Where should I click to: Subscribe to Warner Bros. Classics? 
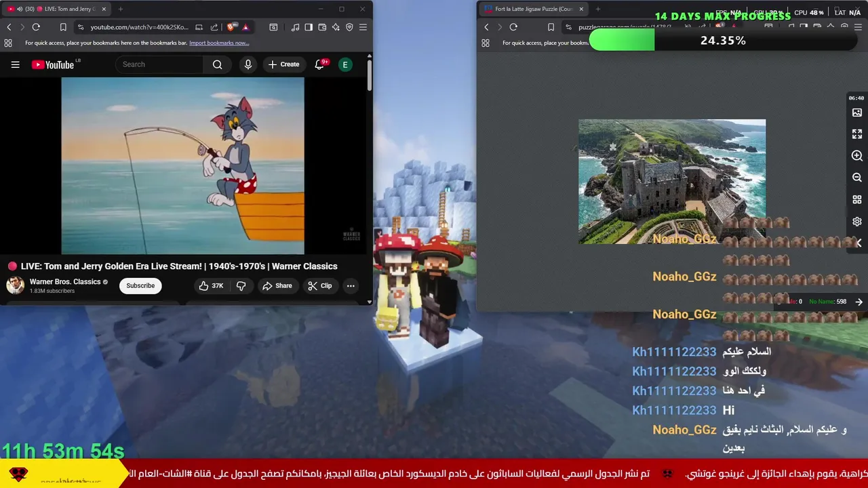[x=140, y=285]
